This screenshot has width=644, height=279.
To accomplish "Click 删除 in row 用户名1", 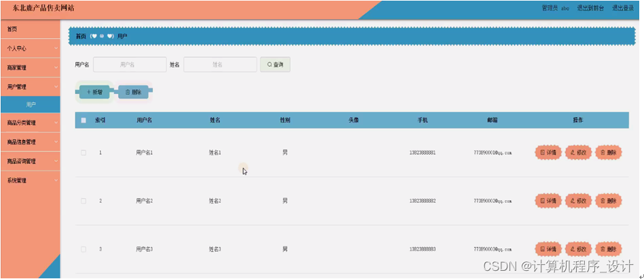I will [609, 152].
